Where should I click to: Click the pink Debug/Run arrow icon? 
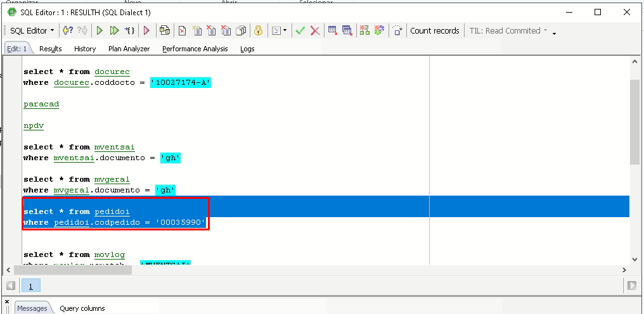click(x=146, y=30)
